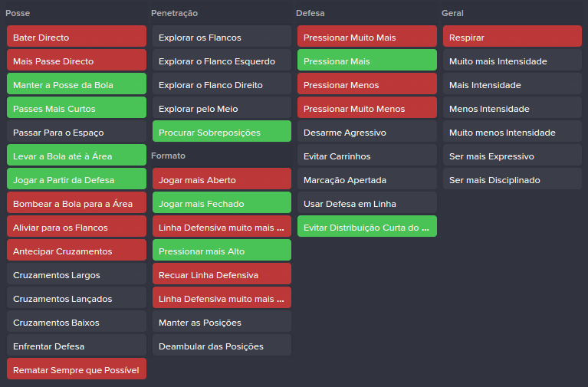588x387 pixels.
Task: Select the Bater Directo instruction
Action: (77, 36)
